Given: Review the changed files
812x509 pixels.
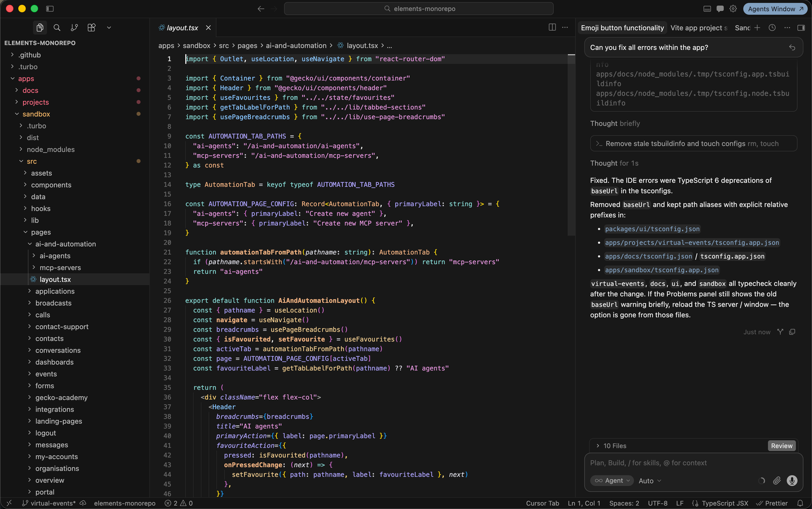Looking at the screenshot, I should point(782,446).
